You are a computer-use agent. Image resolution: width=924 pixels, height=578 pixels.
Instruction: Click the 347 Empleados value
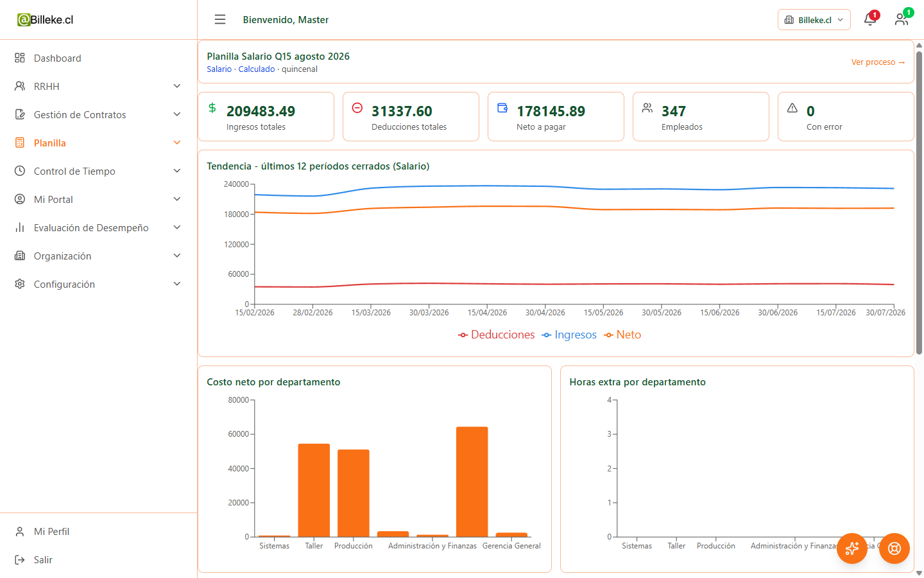pyautogui.click(x=674, y=111)
